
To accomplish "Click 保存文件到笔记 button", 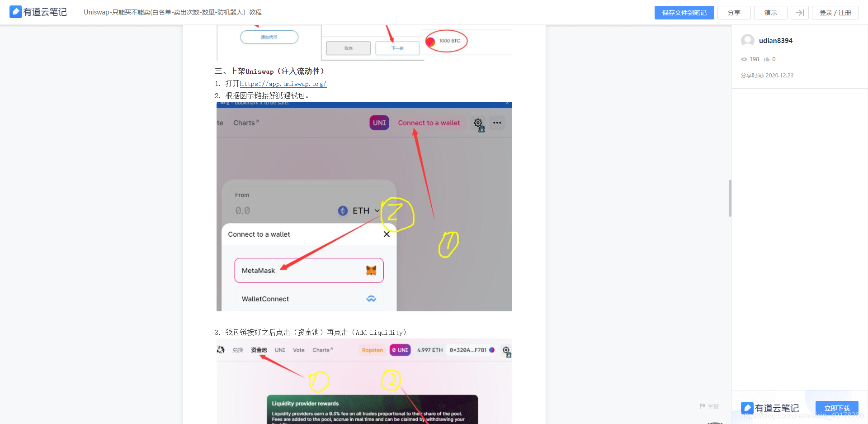I will [x=684, y=13].
